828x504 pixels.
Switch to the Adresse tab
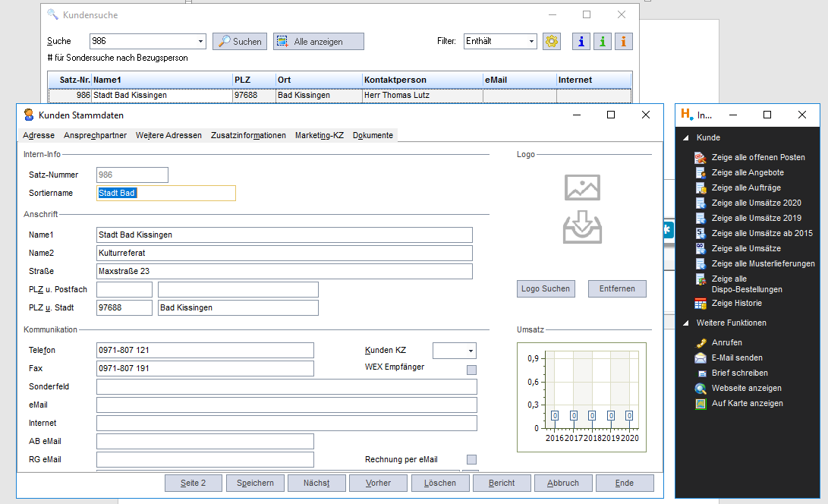tap(39, 135)
